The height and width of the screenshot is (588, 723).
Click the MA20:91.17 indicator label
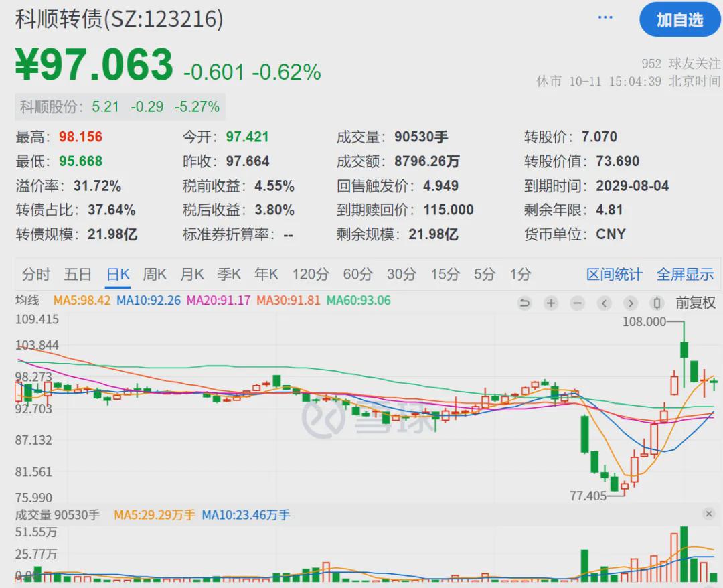click(x=218, y=301)
